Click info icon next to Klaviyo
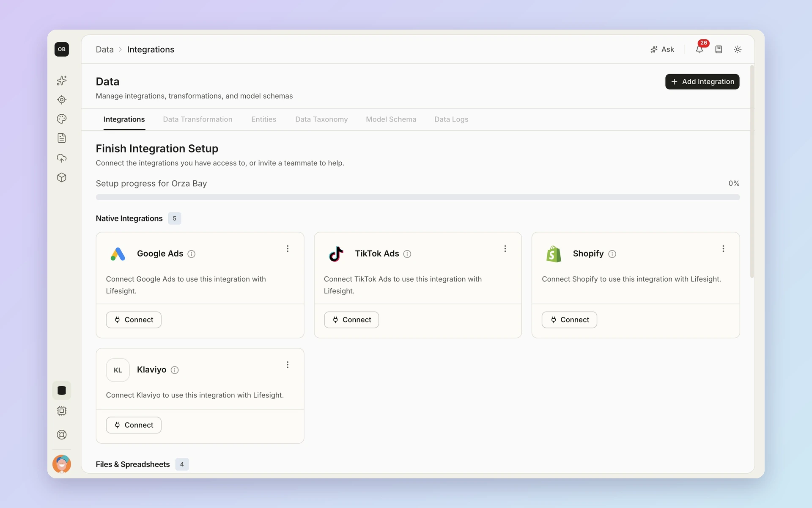This screenshot has width=812, height=508. [x=175, y=370]
